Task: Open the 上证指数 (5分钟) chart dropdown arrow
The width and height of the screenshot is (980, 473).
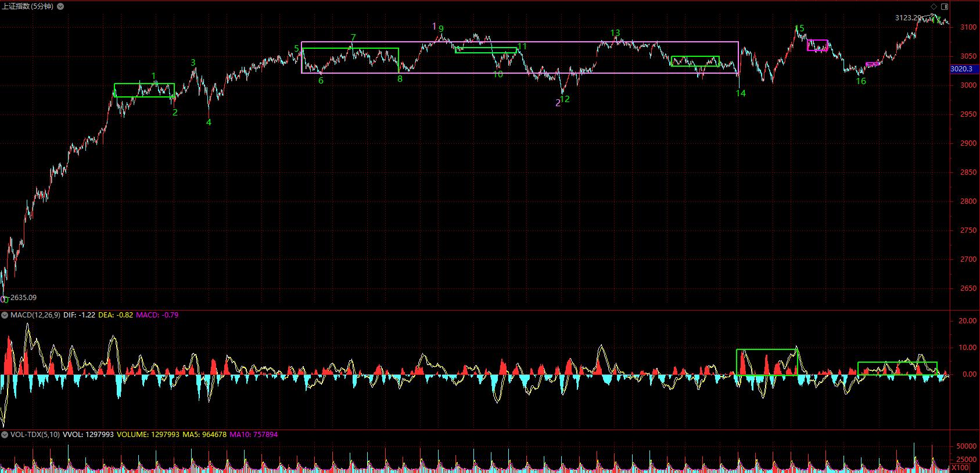Action: (62, 6)
